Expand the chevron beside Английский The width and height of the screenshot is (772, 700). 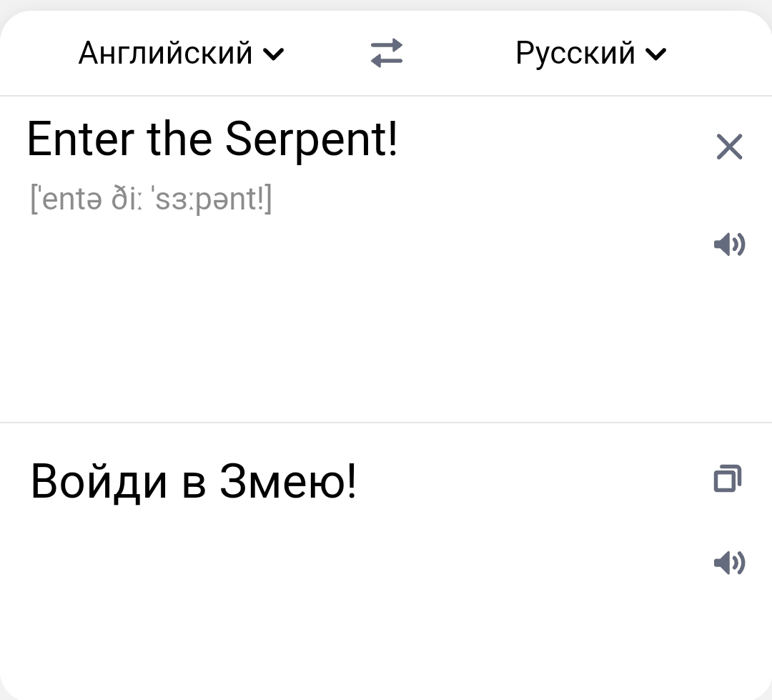tap(274, 54)
